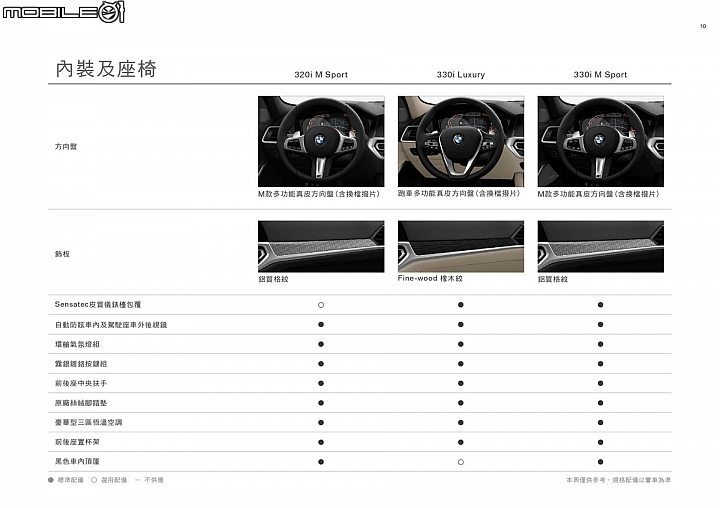The width and height of the screenshot is (720, 508).
Task: Click 環艙氣氛燈組 dot under 320i M Sport
Action: [x=321, y=344]
